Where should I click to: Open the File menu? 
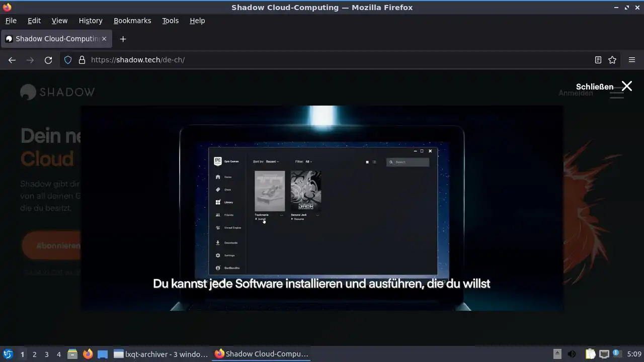coord(11,21)
